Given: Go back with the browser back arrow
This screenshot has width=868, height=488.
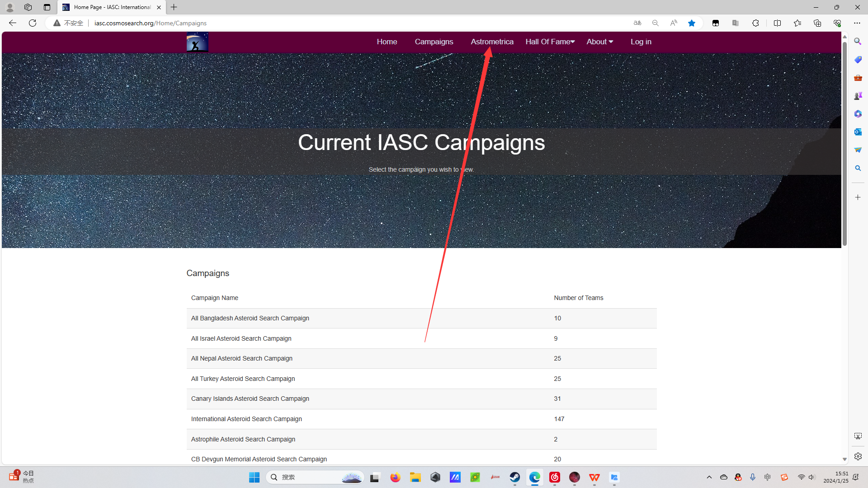Looking at the screenshot, I should [x=13, y=23].
